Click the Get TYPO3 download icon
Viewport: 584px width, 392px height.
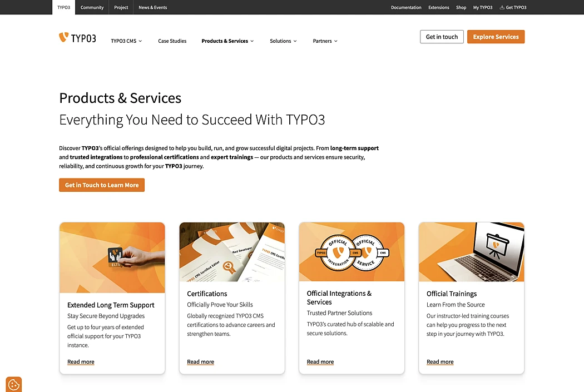502,7
